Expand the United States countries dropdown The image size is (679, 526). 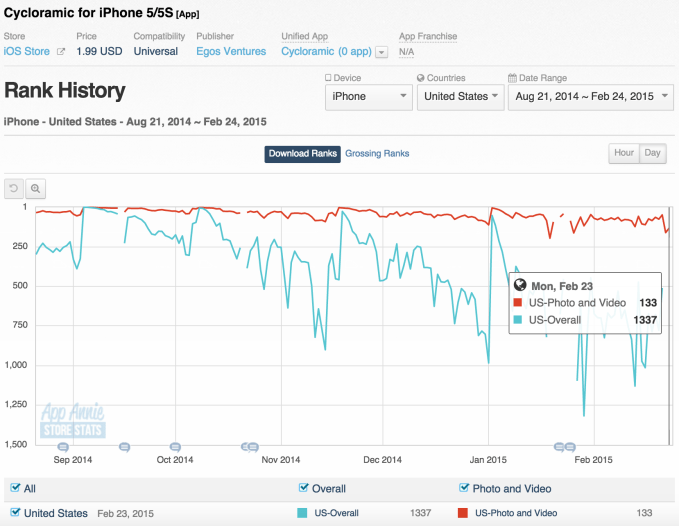tap(459, 96)
